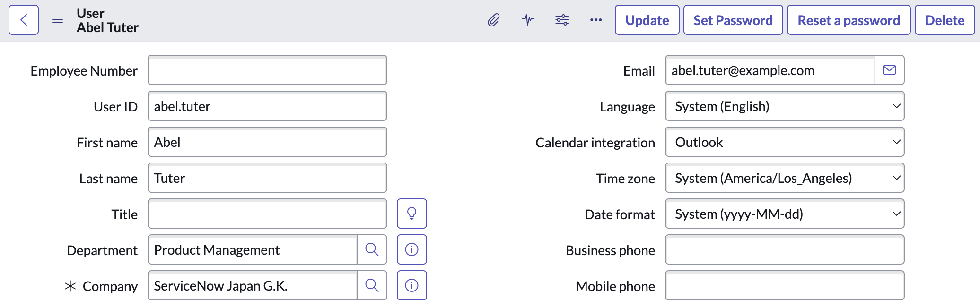
Task: Open the form context hamburger menu
Action: [57, 20]
